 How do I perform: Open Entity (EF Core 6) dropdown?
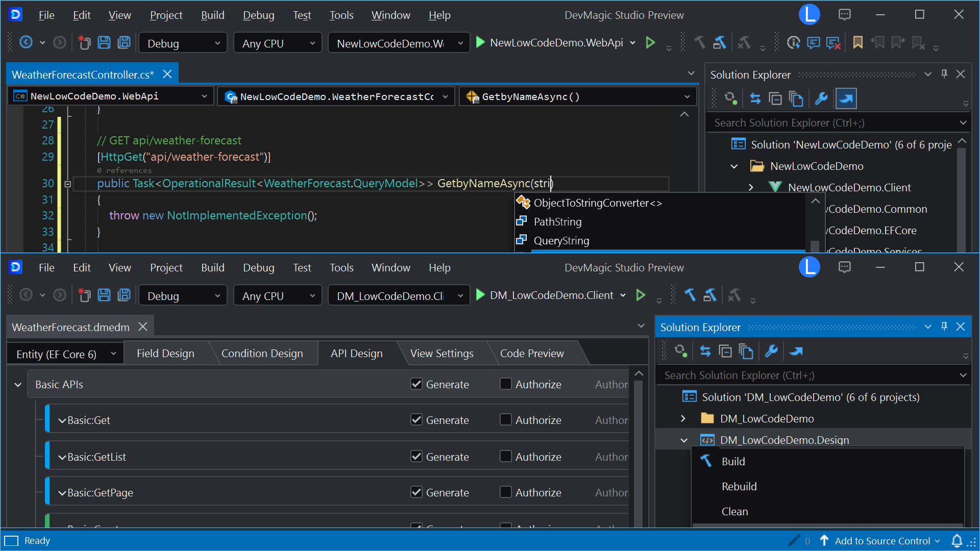tap(66, 354)
